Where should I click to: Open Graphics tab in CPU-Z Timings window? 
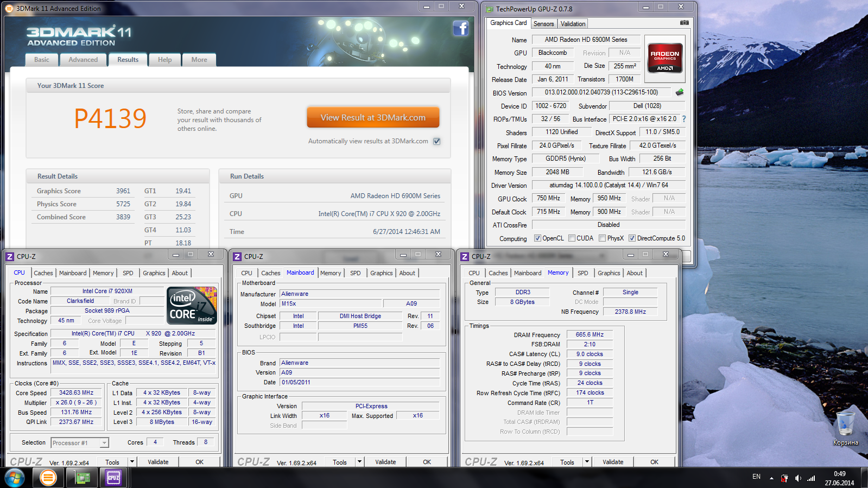[x=609, y=273]
